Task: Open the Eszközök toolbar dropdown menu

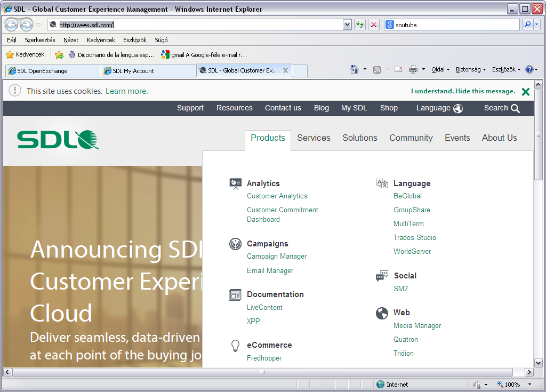Action: coord(507,69)
